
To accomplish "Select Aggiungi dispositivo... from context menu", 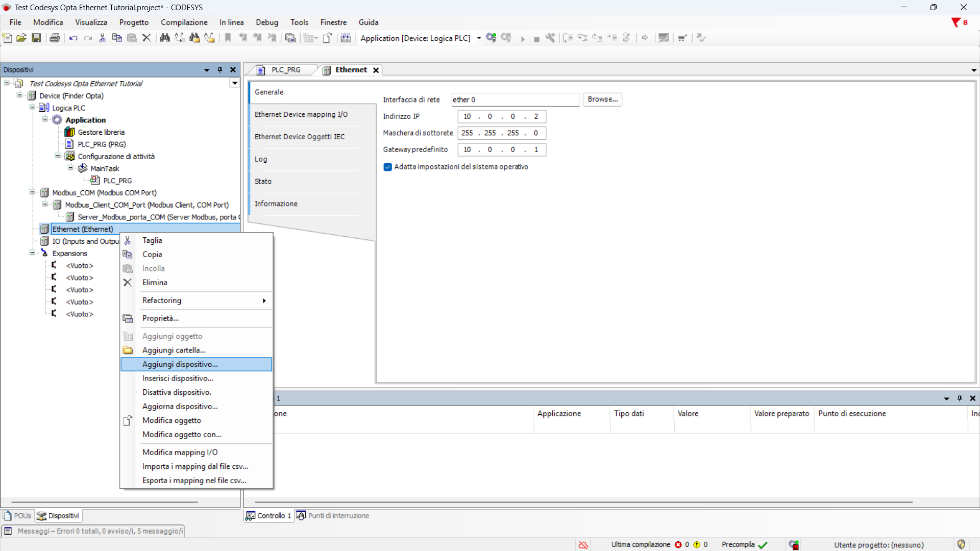I will tap(180, 364).
